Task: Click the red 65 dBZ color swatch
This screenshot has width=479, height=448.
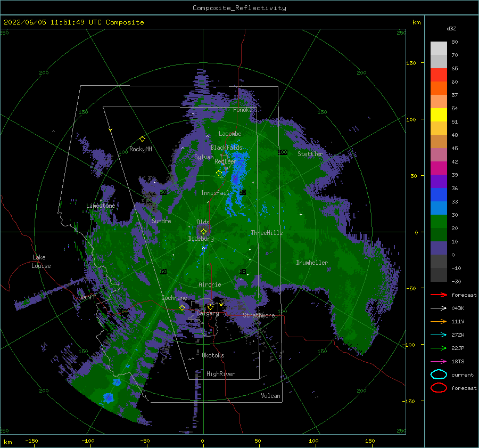Action: coord(439,75)
